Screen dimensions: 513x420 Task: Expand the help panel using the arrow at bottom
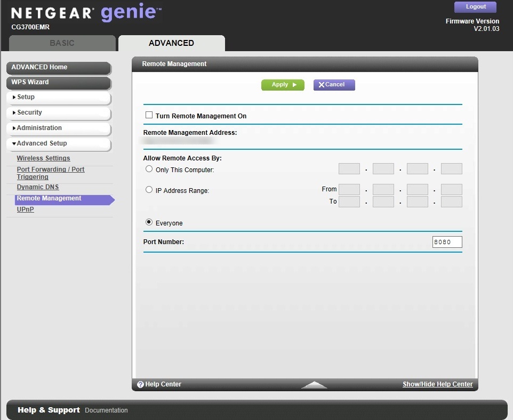pos(314,385)
